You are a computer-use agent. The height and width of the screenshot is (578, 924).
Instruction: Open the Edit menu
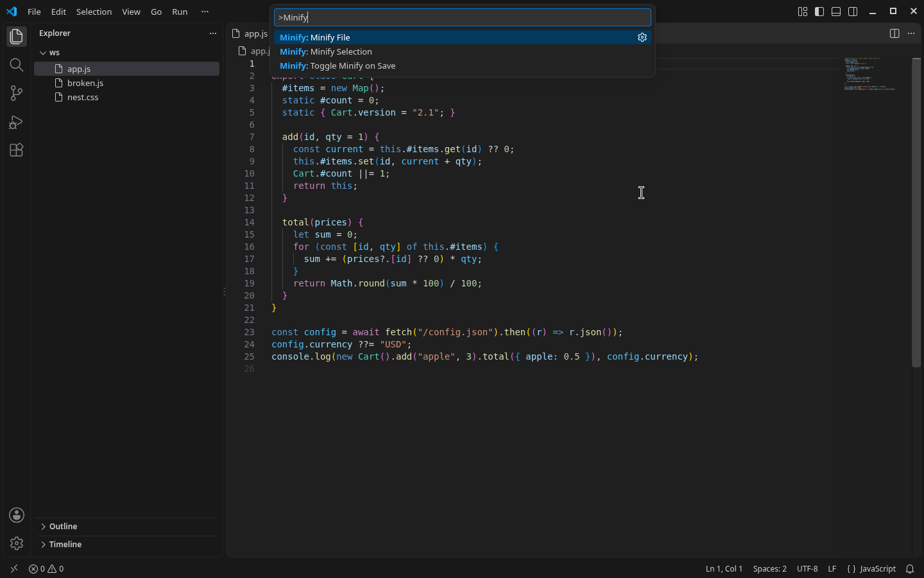58,12
